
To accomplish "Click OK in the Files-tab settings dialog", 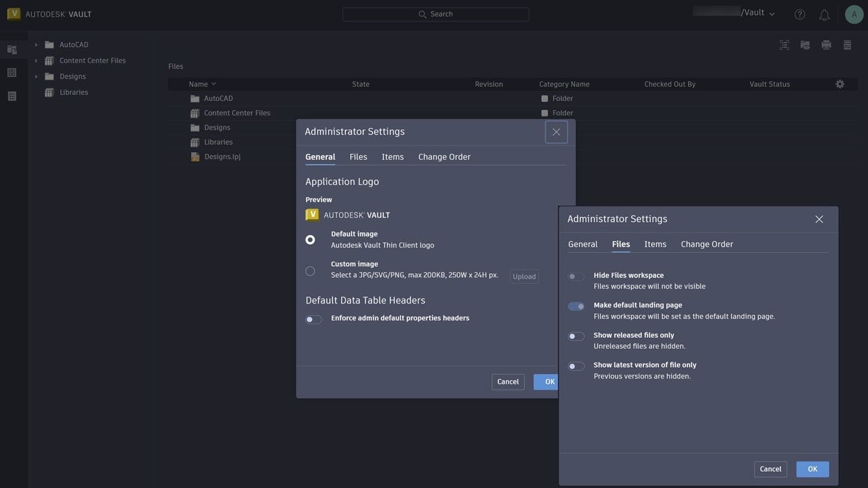I will (x=813, y=469).
